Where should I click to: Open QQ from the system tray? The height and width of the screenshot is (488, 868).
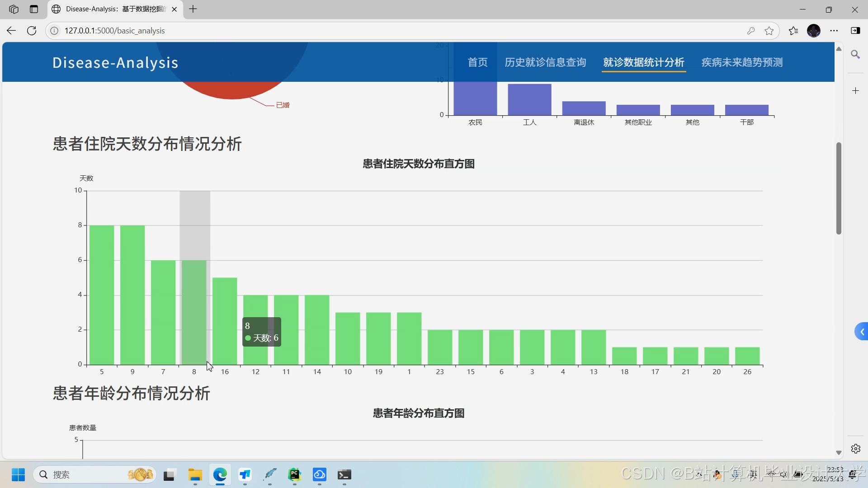[717, 475]
